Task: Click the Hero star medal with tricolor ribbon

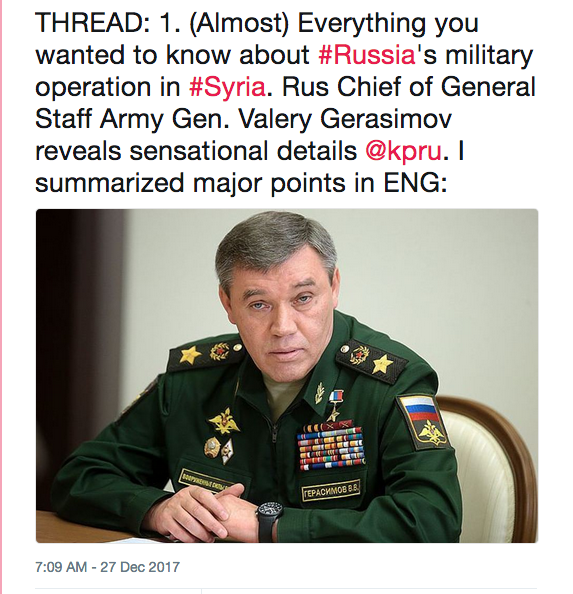Action: [334, 405]
